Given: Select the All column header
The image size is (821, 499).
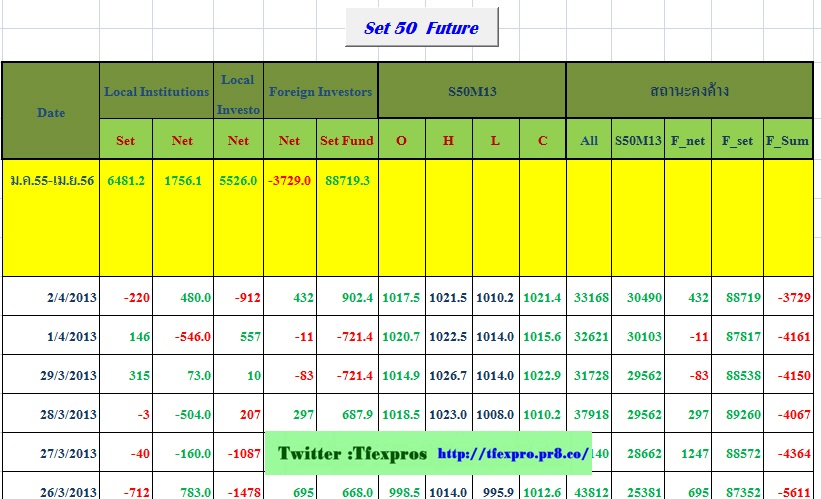Looking at the screenshot, I should (589, 140).
